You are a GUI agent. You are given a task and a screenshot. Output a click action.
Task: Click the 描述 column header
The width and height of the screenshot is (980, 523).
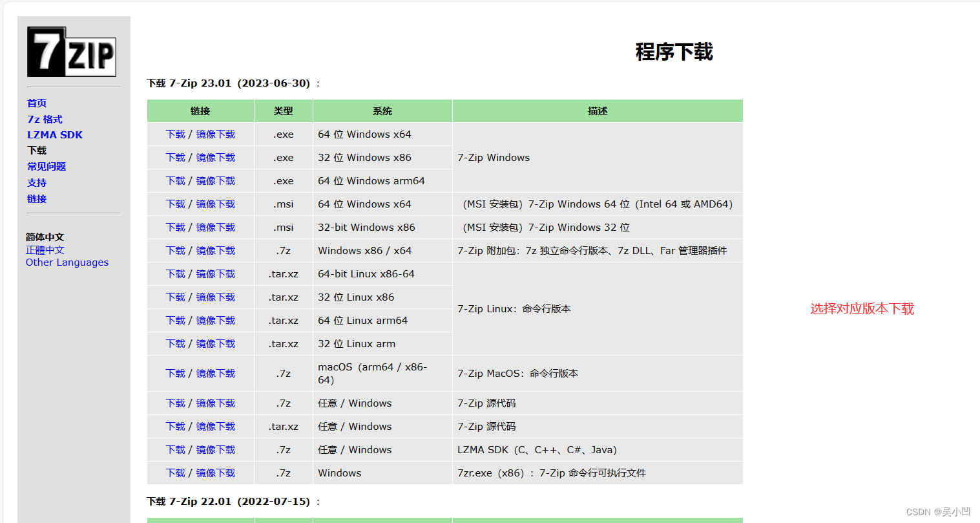click(598, 111)
